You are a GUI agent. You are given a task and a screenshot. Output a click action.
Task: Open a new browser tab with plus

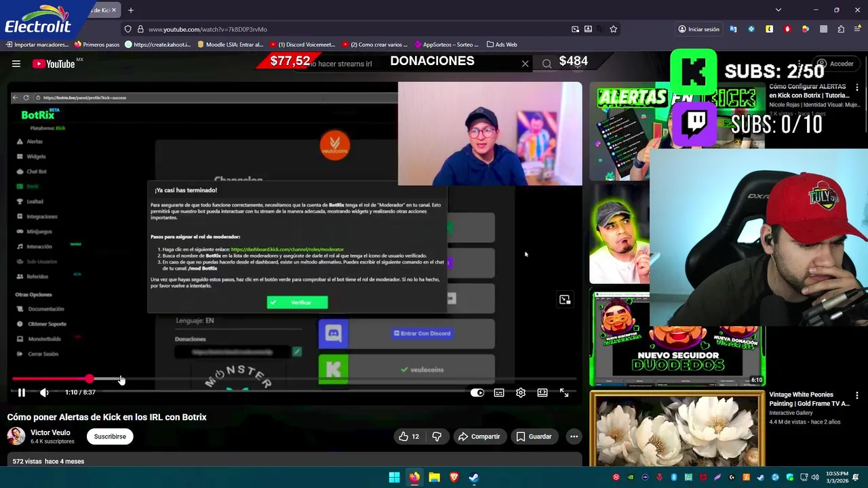click(x=131, y=10)
